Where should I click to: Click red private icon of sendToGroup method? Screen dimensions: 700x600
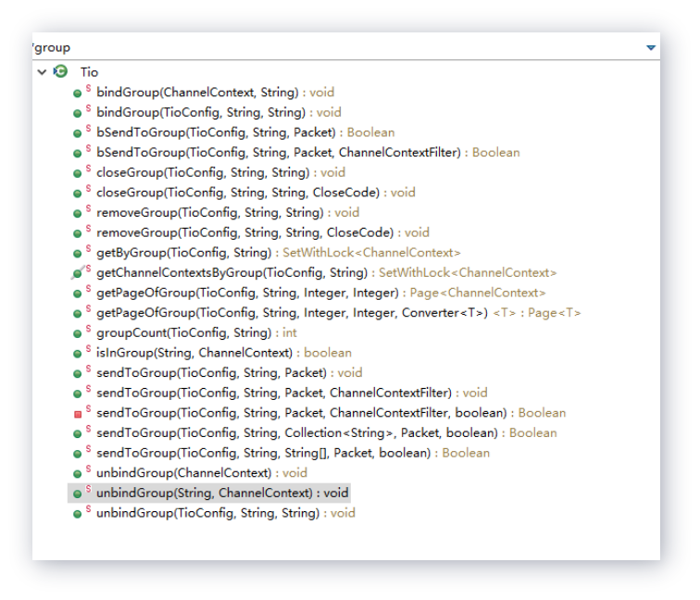[78, 414]
